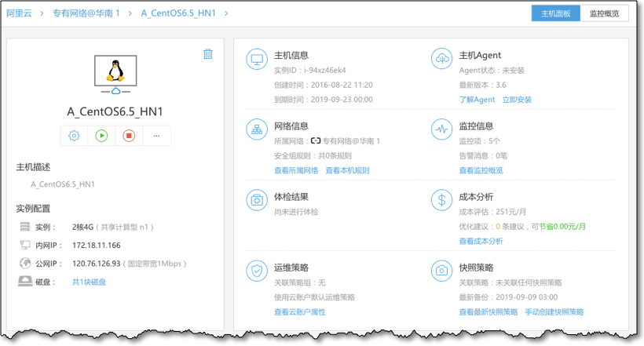
Task: Click the host name A_CentOS6.5_HN1 title
Action: 115,111
